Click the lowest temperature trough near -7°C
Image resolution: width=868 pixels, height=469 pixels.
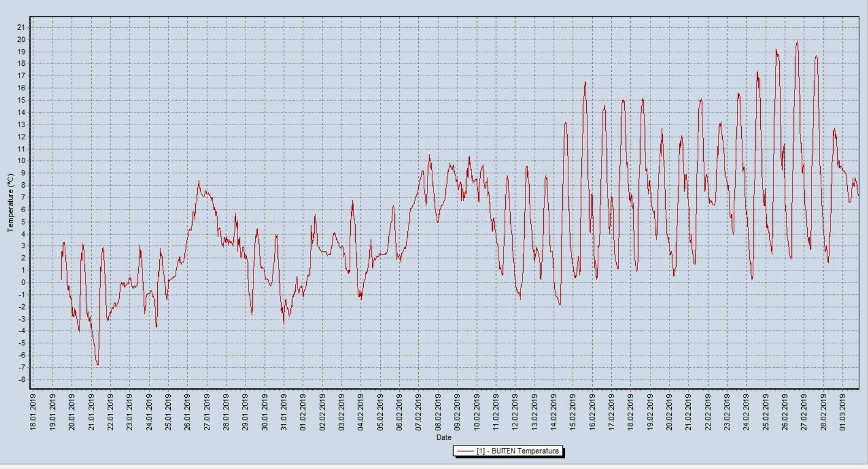pyautogui.click(x=97, y=364)
